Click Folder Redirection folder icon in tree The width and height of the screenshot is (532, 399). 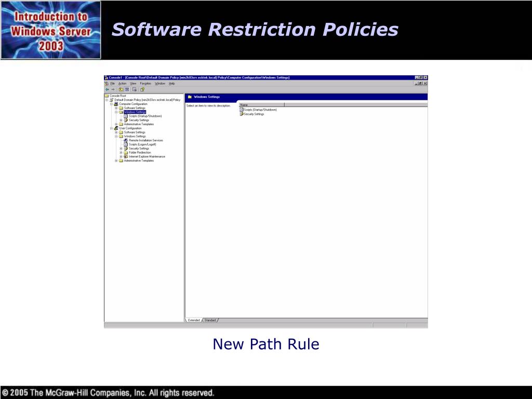tap(126, 152)
